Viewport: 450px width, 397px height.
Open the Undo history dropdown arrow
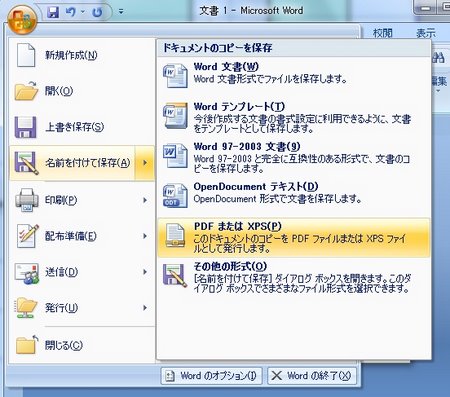coord(83,12)
